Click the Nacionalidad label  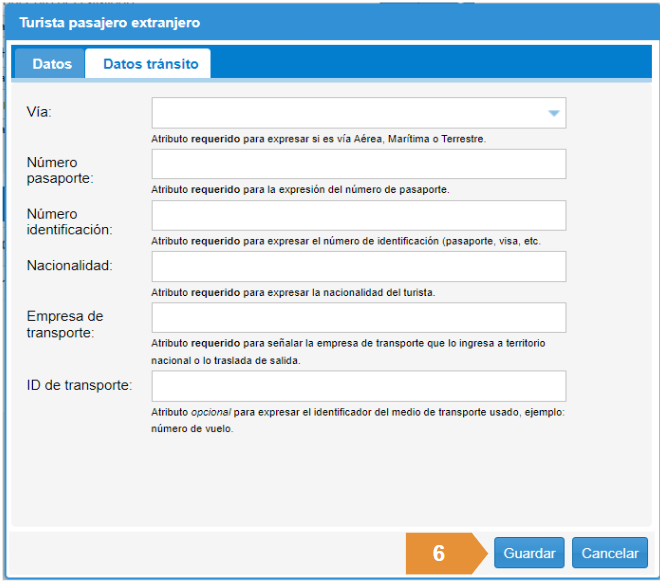pos(70,265)
